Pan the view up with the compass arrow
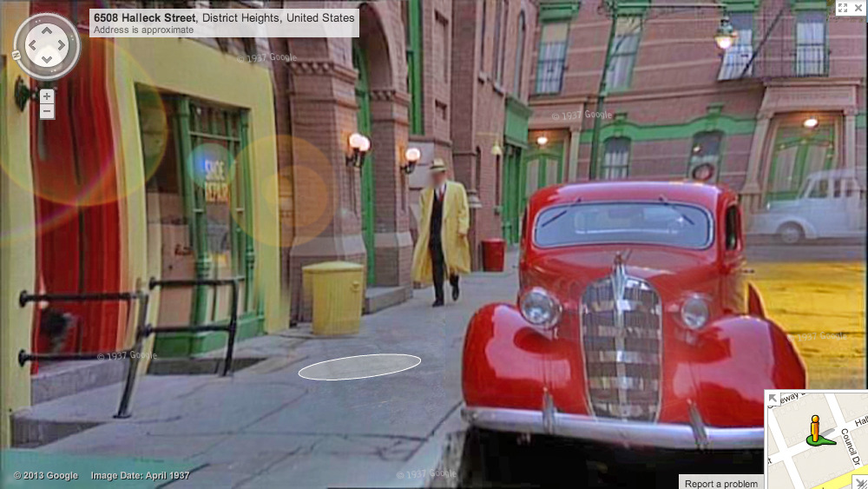The image size is (868, 489). click(x=47, y=30)
